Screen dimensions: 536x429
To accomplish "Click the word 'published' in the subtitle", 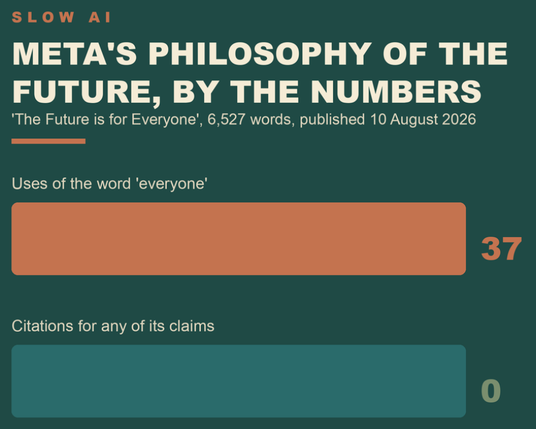I will coord(332,120).
